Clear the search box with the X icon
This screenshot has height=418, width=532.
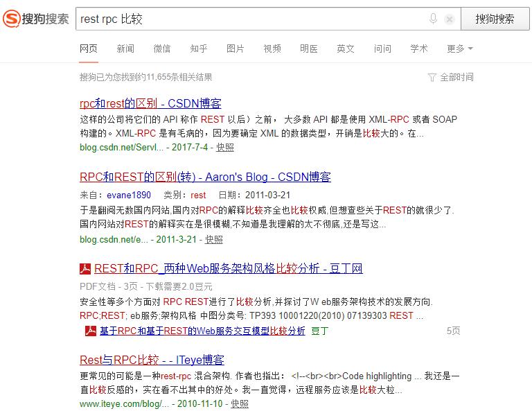(449, 19)
